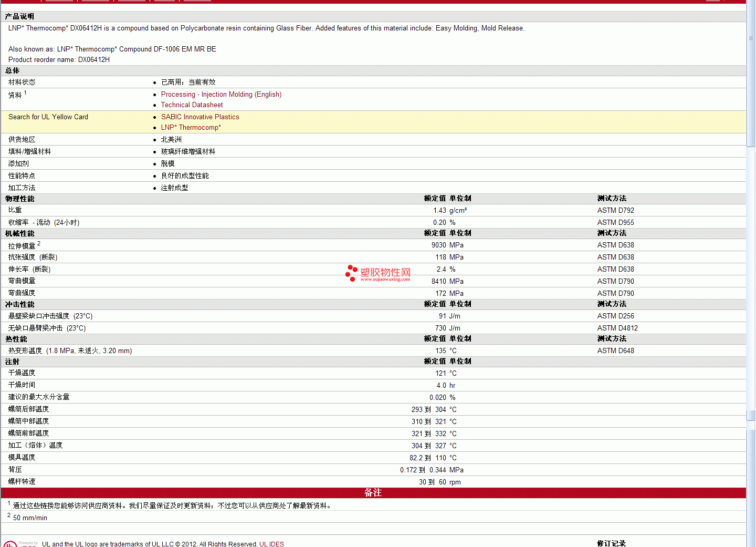The height and width of the screenshot is (547, 756).
Task: Click the 抗张强度 (断裂) row label
Action: click(33, 257)
